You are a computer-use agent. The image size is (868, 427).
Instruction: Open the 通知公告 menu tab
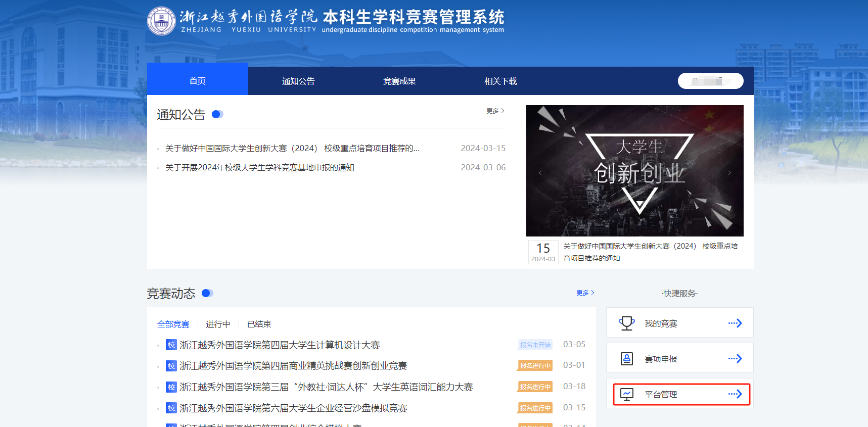[x=298, y=81]
